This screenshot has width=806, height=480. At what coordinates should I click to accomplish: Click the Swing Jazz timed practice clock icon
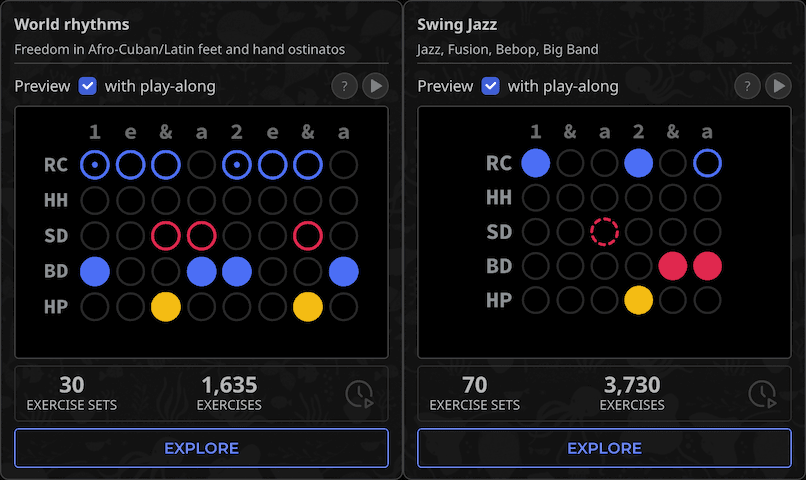point(762,394)
